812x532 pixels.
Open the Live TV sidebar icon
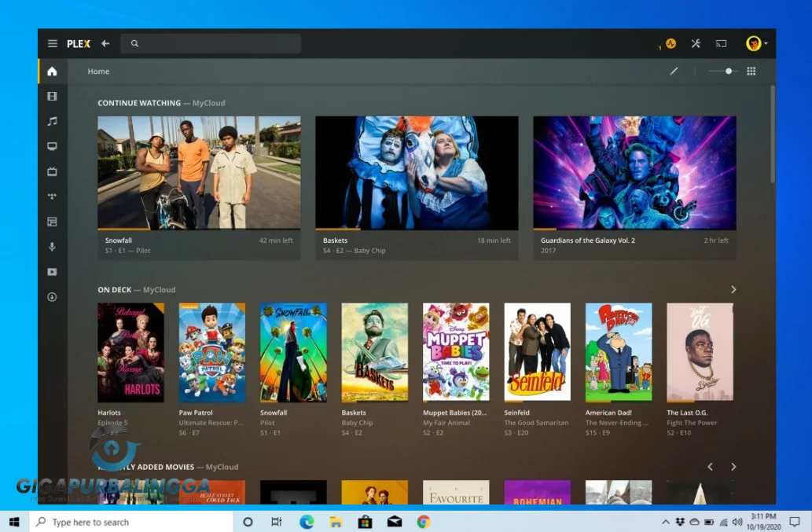tap(53, 171)
